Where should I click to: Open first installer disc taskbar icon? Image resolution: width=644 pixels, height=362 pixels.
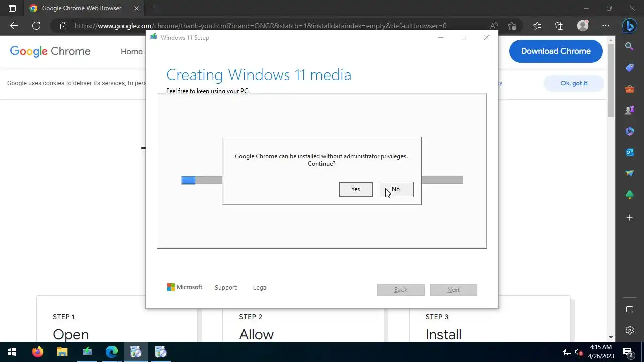coord(136,352)
